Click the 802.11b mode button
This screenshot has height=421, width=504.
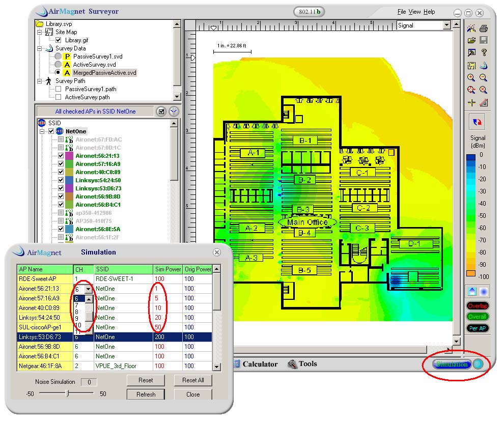(x=309, y=12)
